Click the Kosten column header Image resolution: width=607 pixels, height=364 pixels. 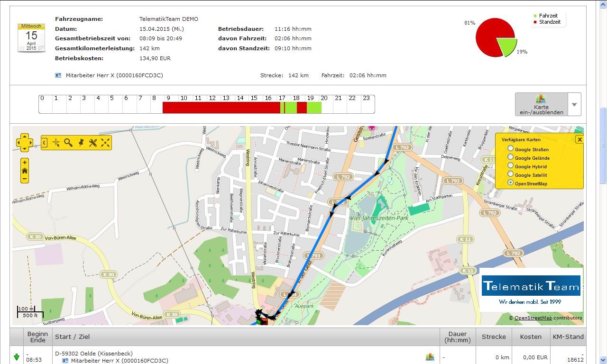(531, 337)
